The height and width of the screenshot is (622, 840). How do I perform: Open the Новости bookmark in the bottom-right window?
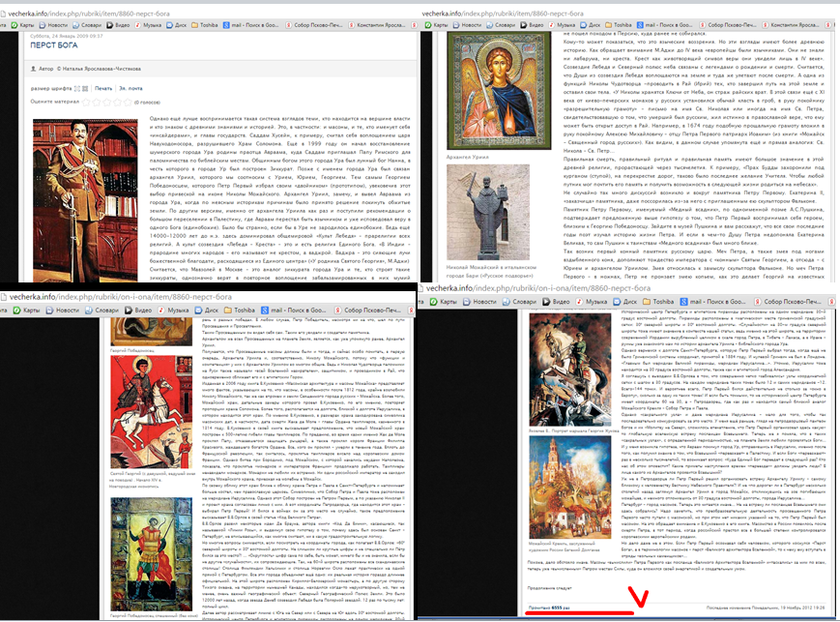point(480,302)
